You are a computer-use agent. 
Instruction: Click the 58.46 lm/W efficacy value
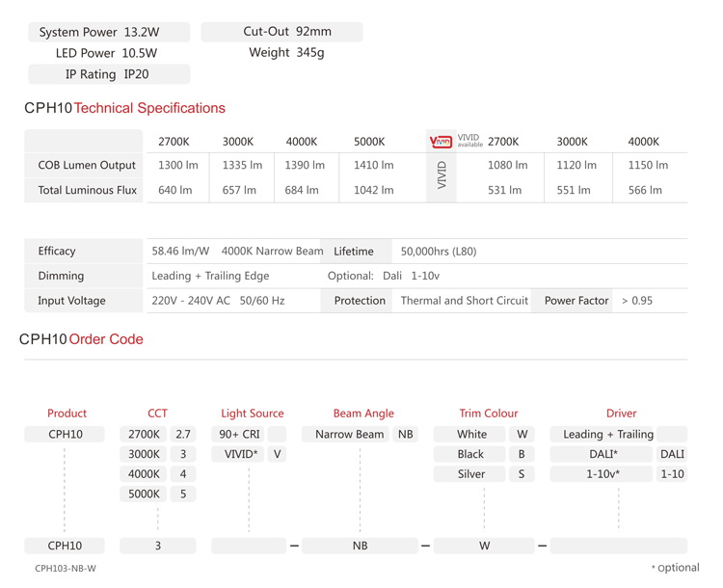click(180, 251)
